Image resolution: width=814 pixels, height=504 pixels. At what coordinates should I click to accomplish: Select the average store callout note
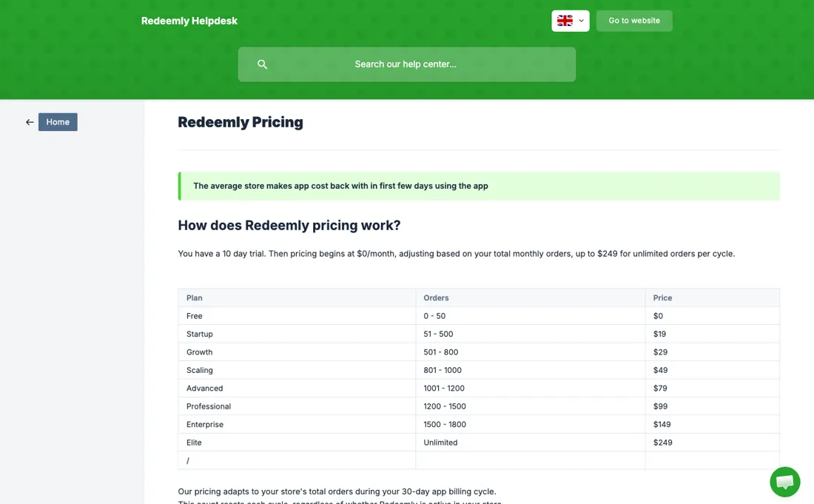(x=479, y=186)
